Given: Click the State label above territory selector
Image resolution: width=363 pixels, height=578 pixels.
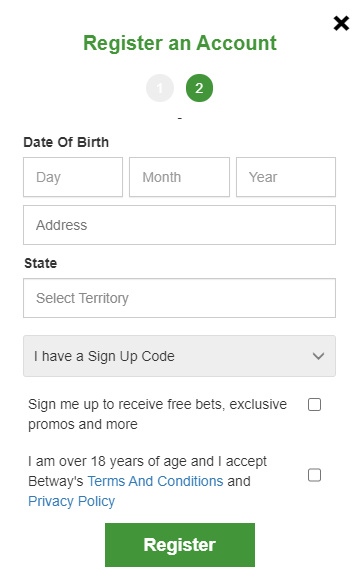Looking at the screenshot, I should (41, 263).
